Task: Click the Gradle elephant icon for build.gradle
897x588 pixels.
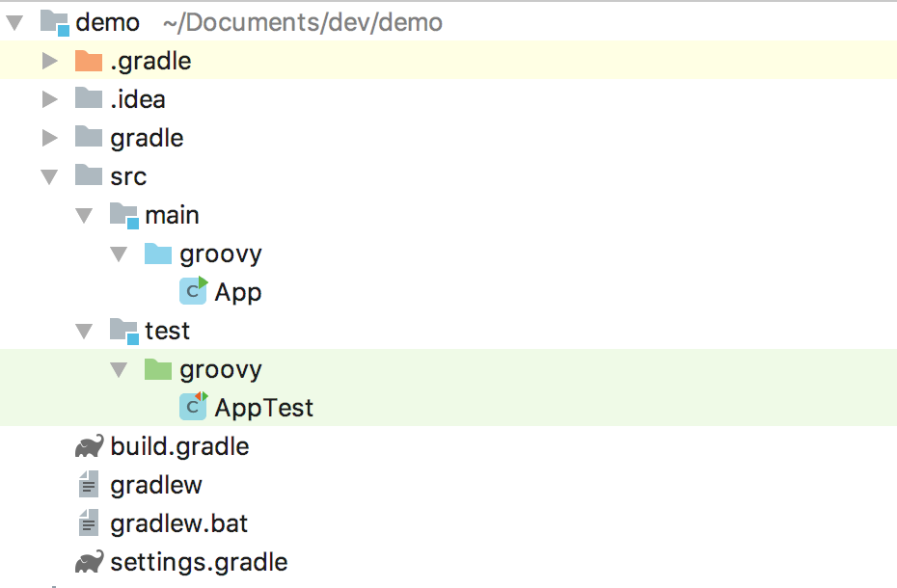Action: pyautogui.click(x=88, y=445)
